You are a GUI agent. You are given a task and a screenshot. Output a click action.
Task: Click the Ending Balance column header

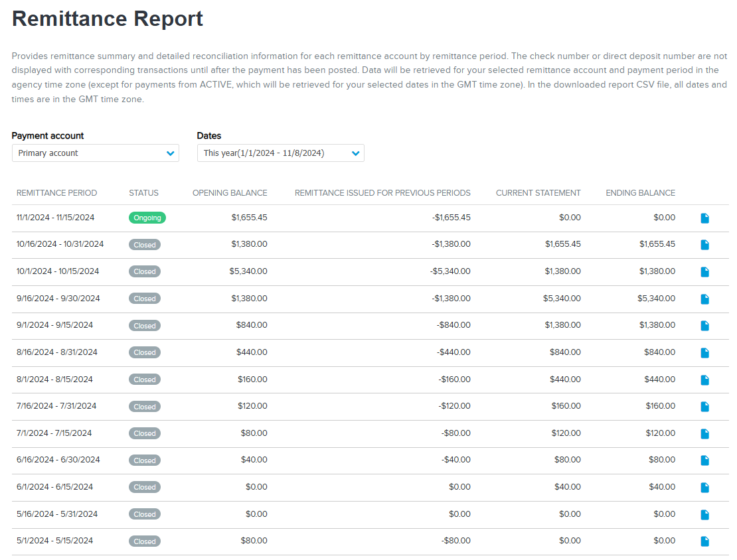(x=640, y=193)
